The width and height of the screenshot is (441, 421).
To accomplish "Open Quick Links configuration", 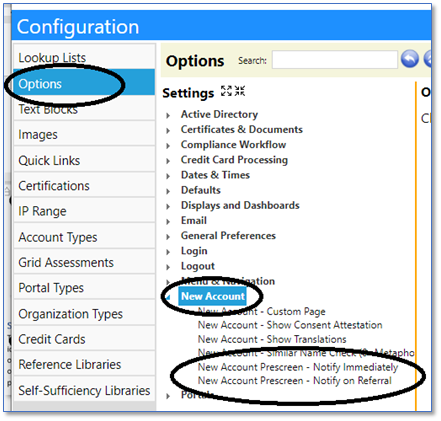I will (x=84, y=160).
